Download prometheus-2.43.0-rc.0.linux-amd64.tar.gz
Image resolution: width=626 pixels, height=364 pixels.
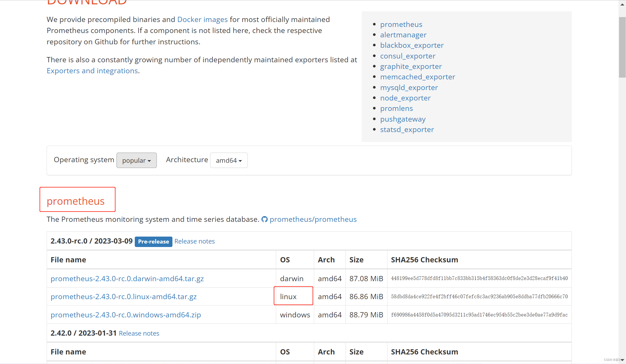(x=123, y=297)
